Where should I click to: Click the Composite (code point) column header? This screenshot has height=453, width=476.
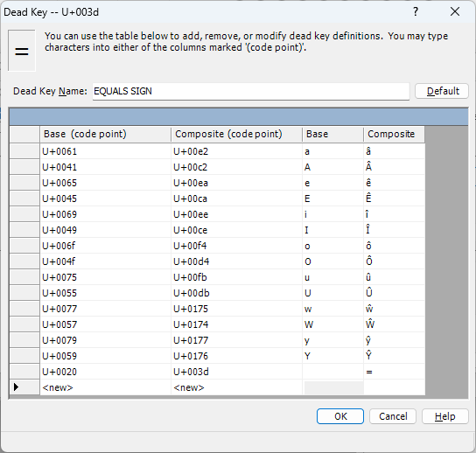236,134
